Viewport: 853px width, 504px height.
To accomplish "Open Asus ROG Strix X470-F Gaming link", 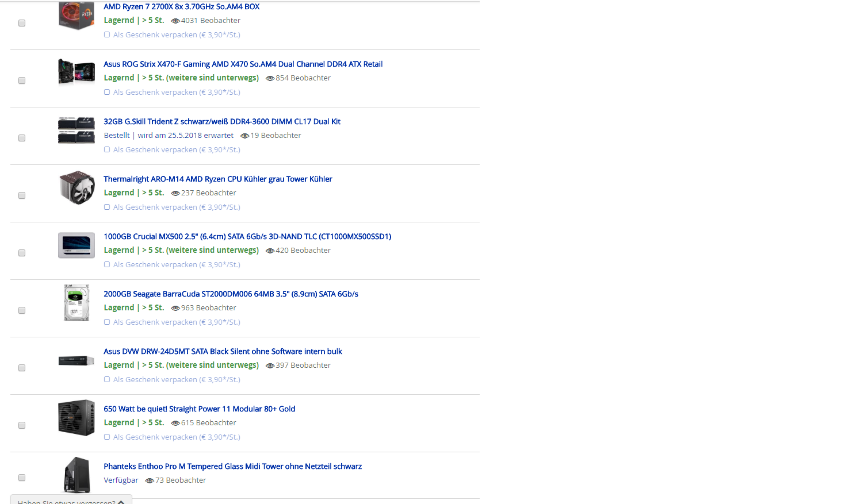I will tap(243, 64).
